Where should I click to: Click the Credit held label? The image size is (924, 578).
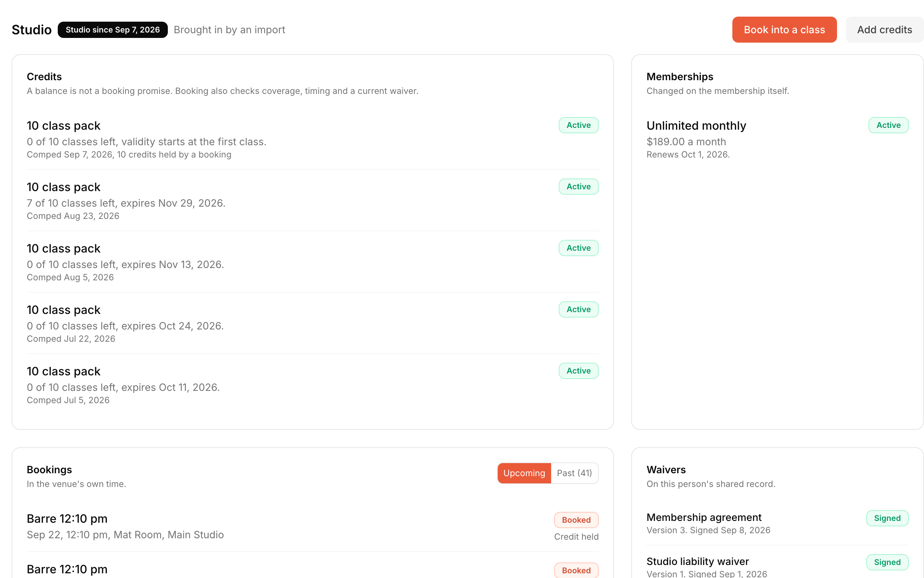(576, 537)
